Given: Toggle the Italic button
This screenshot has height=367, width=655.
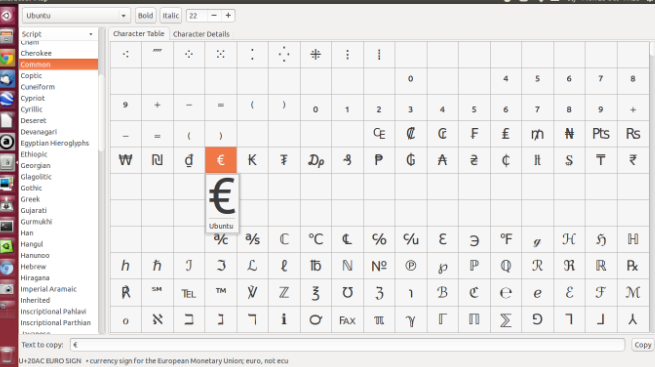Looking at the screenshot, I should (x=170, y=16).
